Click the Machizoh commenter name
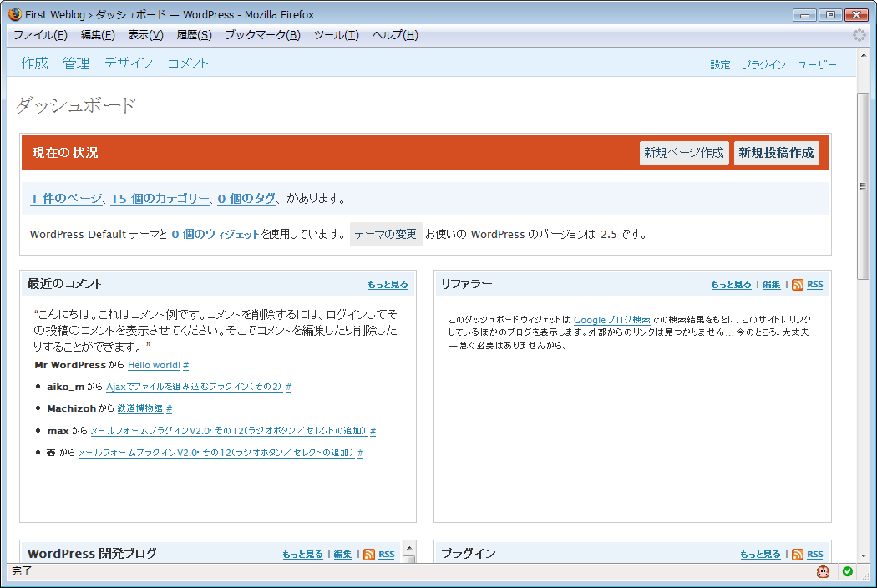This screenshot has height=588, width=877. pos(72,408)
